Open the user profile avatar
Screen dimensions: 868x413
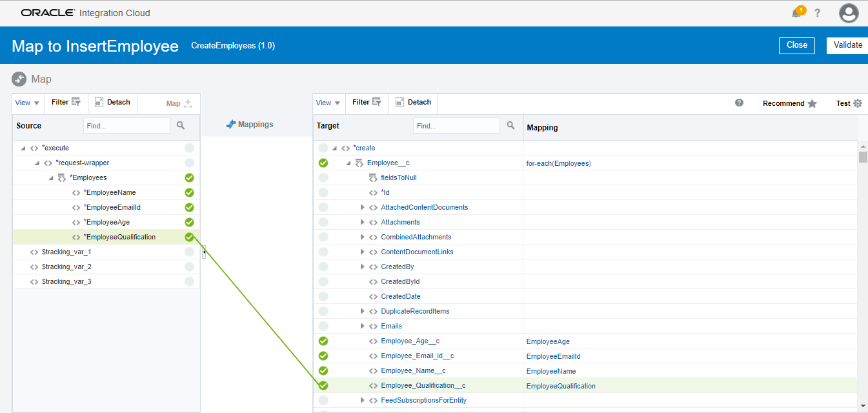point(849,13)
